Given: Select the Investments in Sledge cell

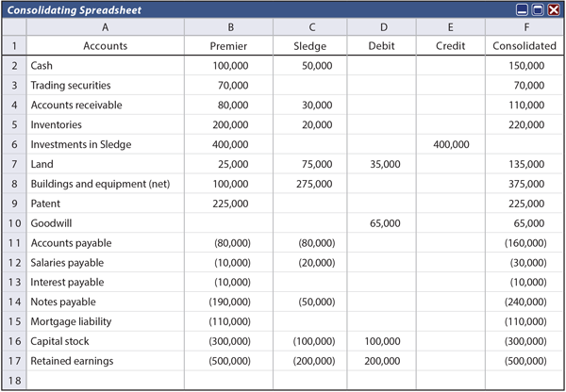Looking at the screenshot, I should pyautogui.click(x=105, y=144).
